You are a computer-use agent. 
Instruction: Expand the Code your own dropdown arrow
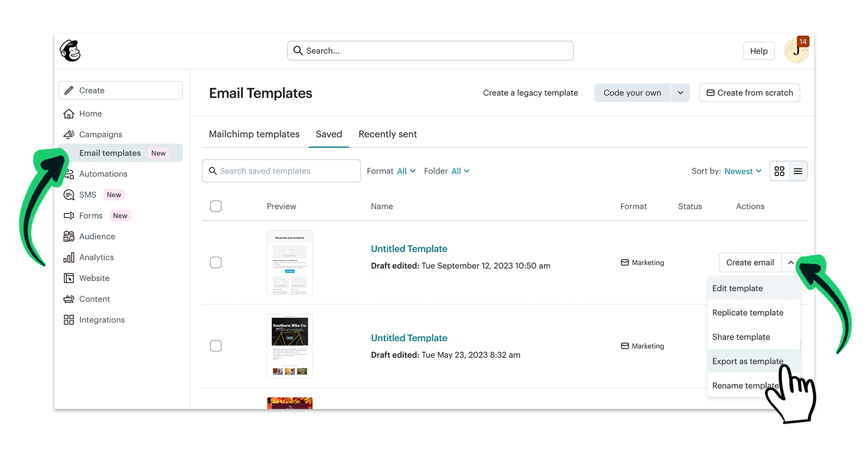[x=681, y=93]
